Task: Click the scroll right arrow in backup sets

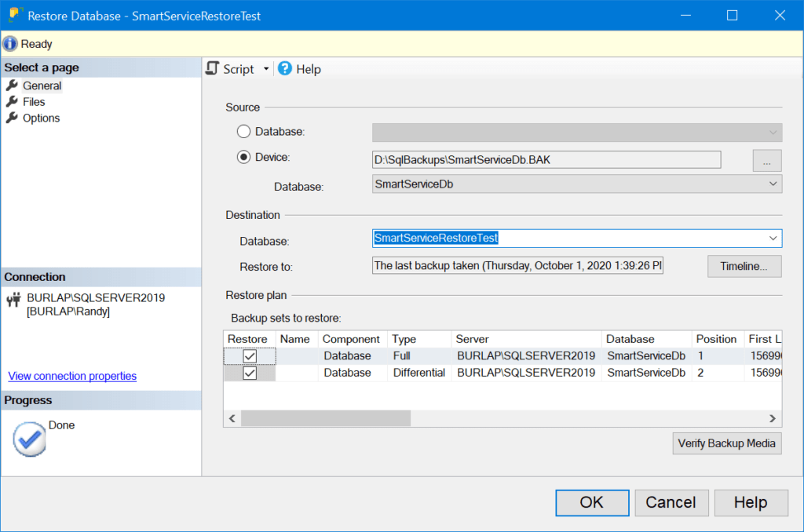Action: pyautogui.click(x=773, y=418)
